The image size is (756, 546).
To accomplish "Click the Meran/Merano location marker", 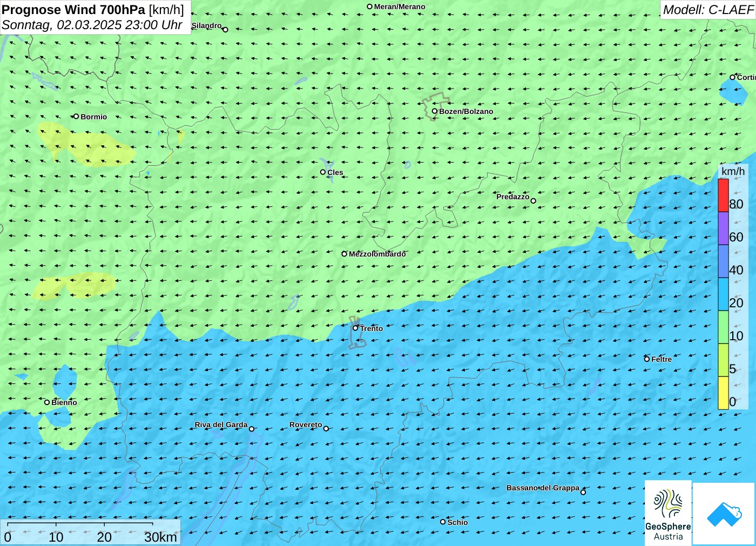I will point(370,6).
